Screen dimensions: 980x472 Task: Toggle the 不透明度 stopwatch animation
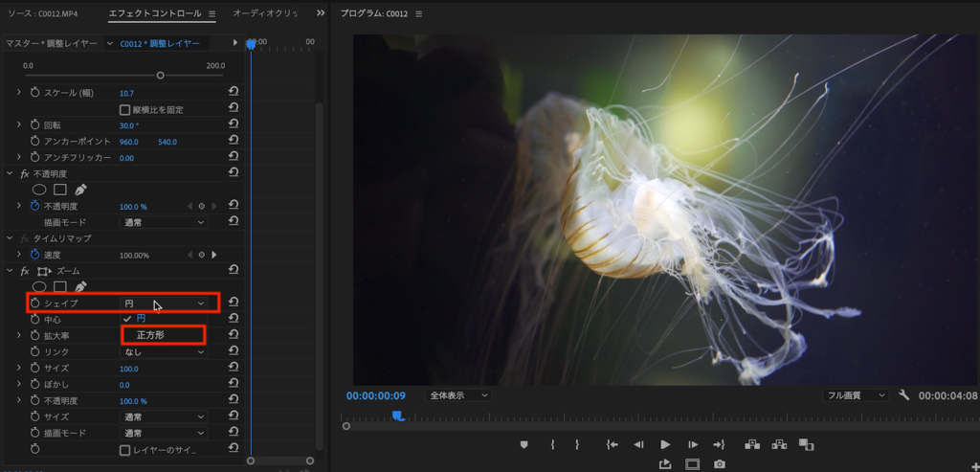pyautogui.click(x=35, y=206)
